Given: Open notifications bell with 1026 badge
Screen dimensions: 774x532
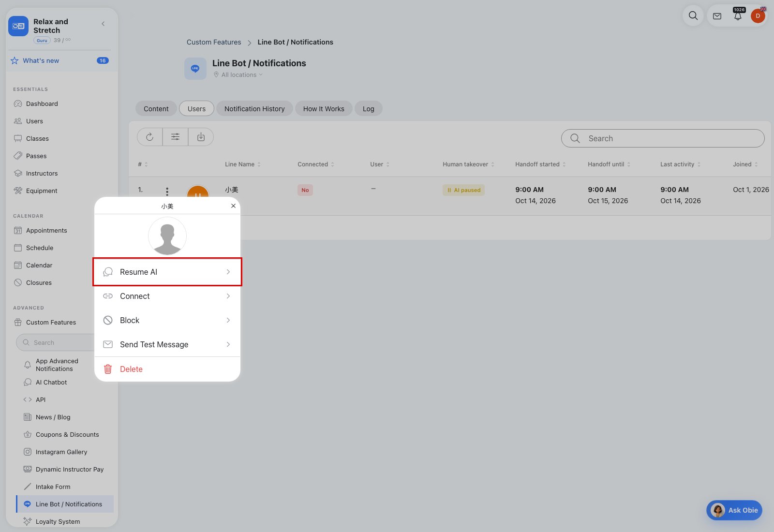Looking at the screenshot, I should click(738, 16).
